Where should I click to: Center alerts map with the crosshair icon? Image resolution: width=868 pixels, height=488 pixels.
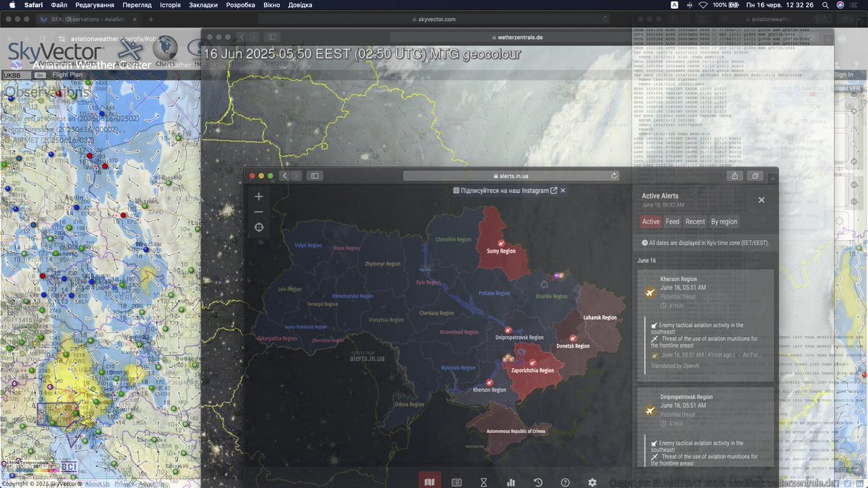point(259,227)
